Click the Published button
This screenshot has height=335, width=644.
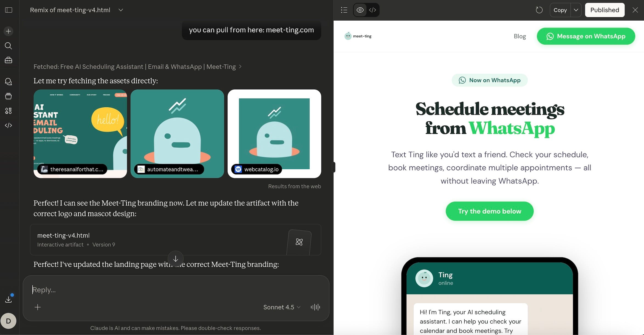605,10
